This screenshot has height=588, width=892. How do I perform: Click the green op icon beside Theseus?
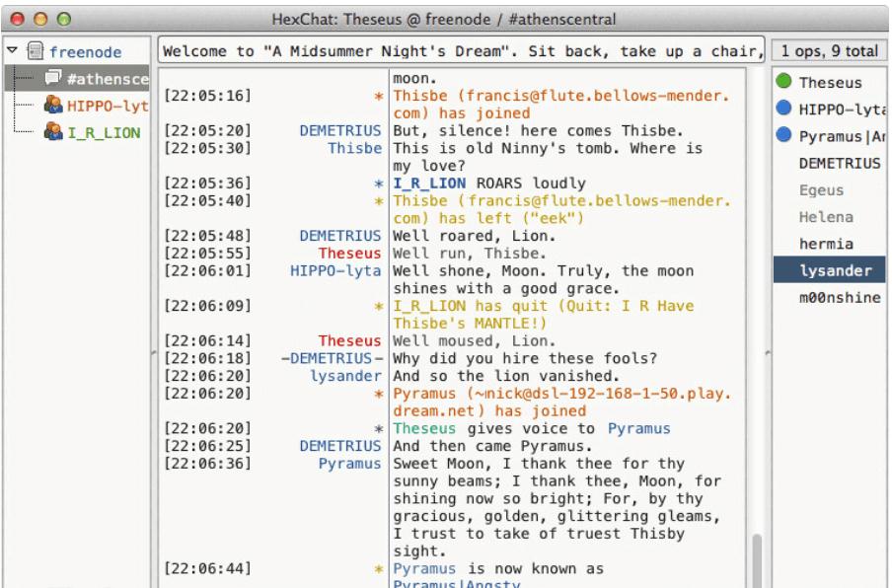783,81
